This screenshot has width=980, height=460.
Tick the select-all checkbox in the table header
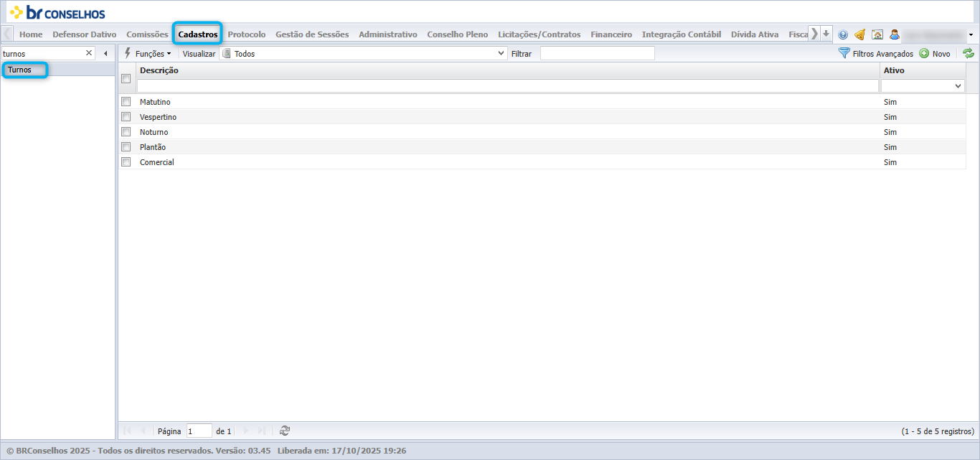click(x=126, y=79)
